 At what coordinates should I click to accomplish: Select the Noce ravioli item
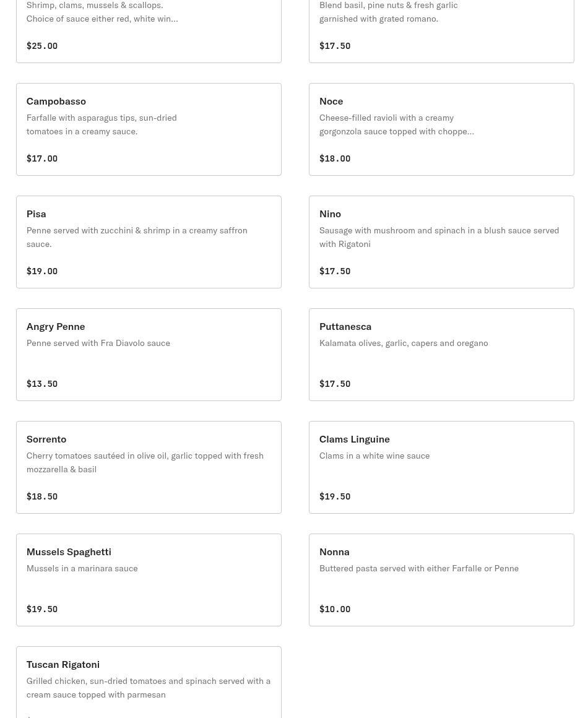point(441,129)
